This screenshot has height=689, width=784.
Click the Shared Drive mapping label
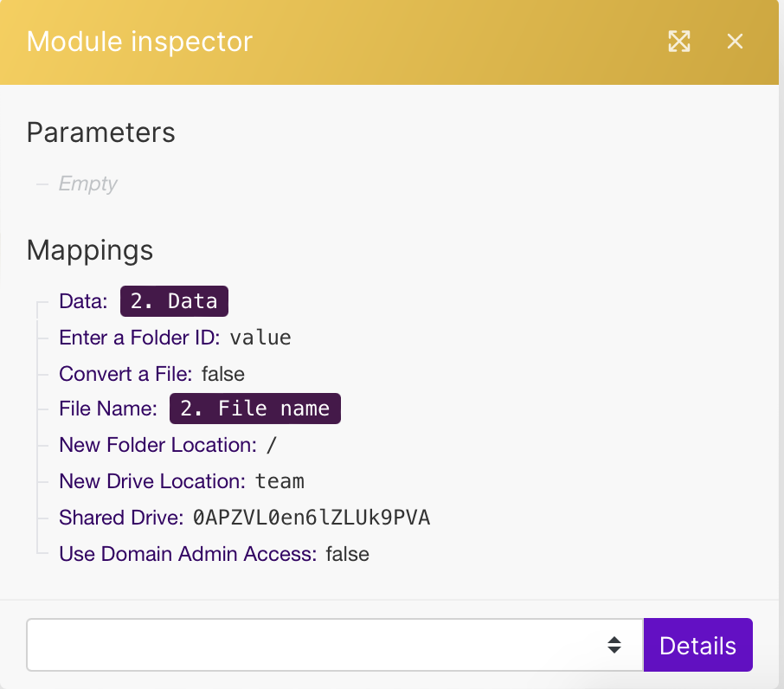[121, 518]
